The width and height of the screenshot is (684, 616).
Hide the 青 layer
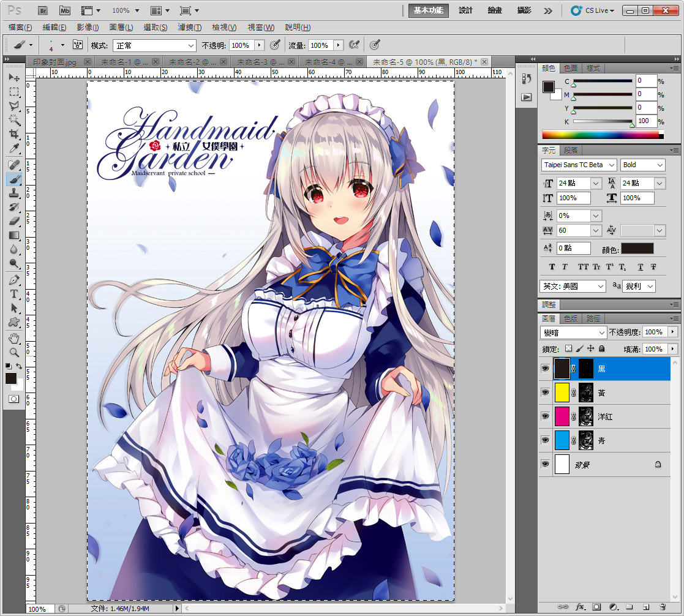click(x=545, y=440)
